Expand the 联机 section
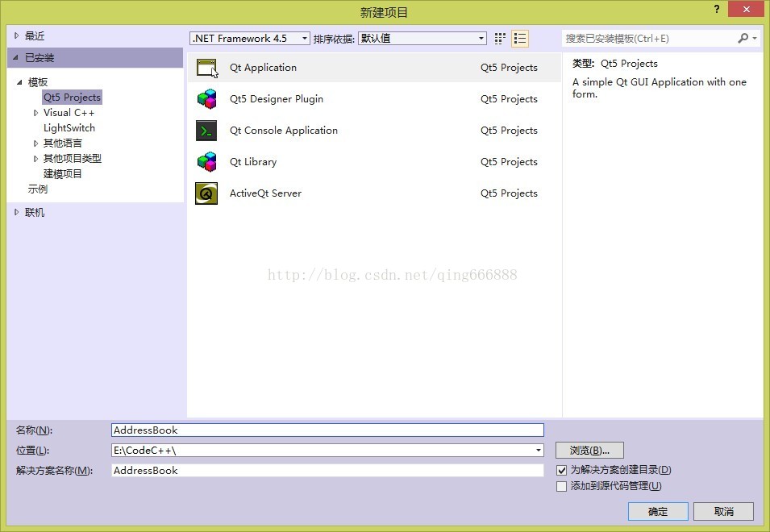The height and width of the screenshot is (532, 770). point(16,212)
